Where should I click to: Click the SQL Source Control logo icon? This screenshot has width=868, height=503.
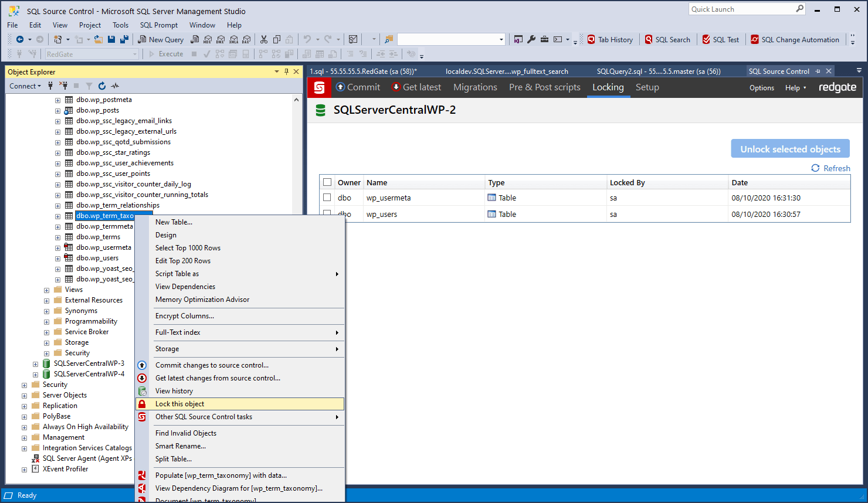pos(320,87)
